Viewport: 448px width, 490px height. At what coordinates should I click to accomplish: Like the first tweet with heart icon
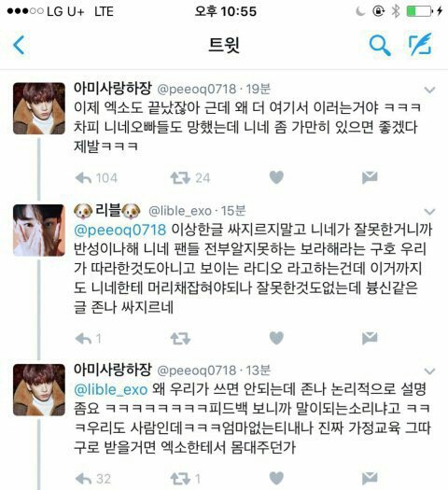click(276, 177)
